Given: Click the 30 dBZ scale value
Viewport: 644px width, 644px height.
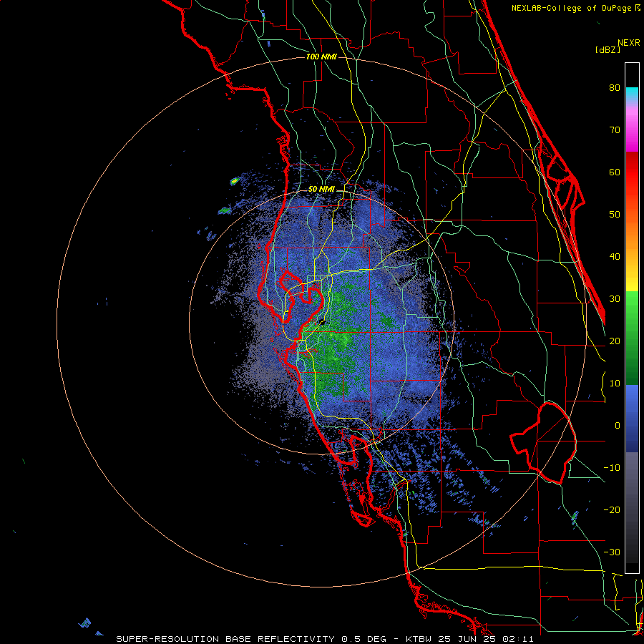Looking at the screenshot, I should [615, 299].
